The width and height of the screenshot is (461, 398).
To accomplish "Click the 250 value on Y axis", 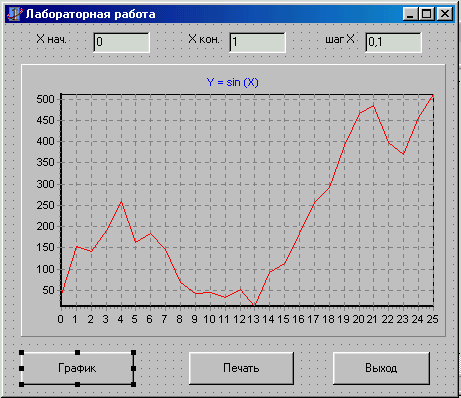I will point(45,205).
